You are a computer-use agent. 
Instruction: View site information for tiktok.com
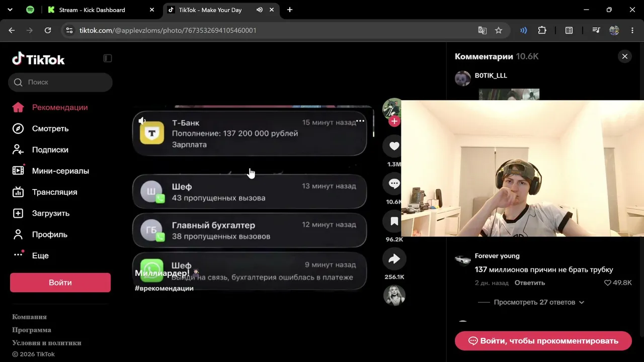coord(69,30)
